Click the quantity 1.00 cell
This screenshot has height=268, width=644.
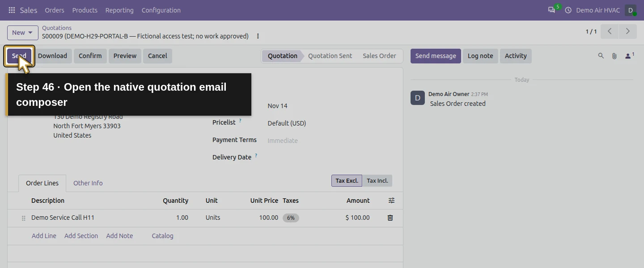click(x=182, y=218)
